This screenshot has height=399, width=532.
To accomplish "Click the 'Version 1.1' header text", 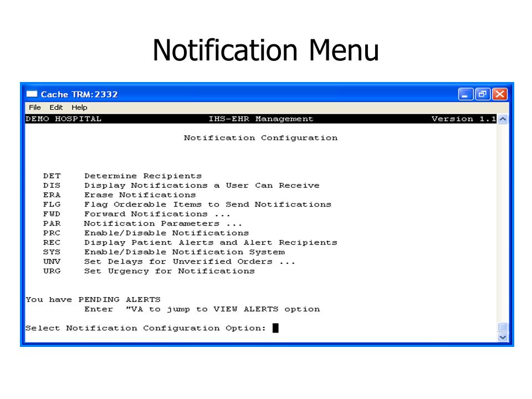I will [463, 119].
